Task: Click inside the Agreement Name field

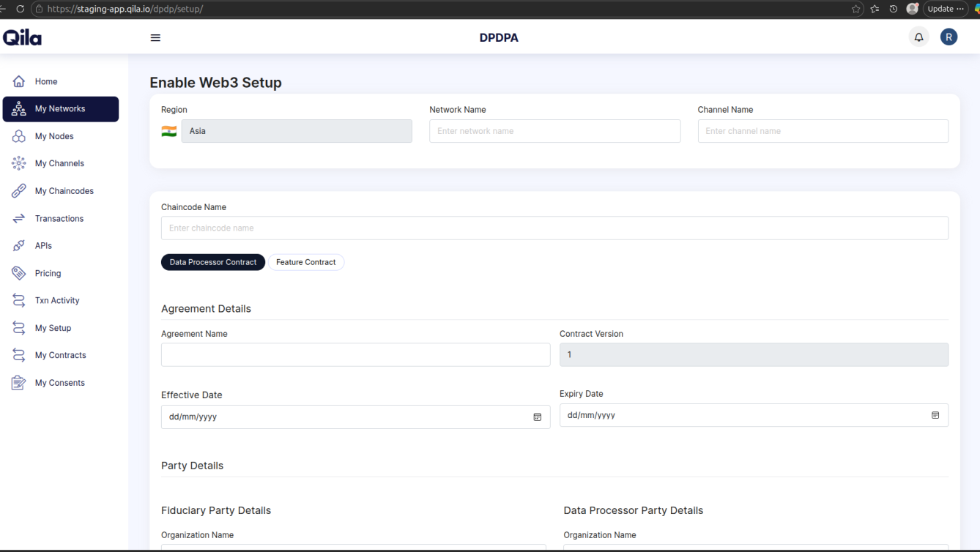Action: pos(355,354)
